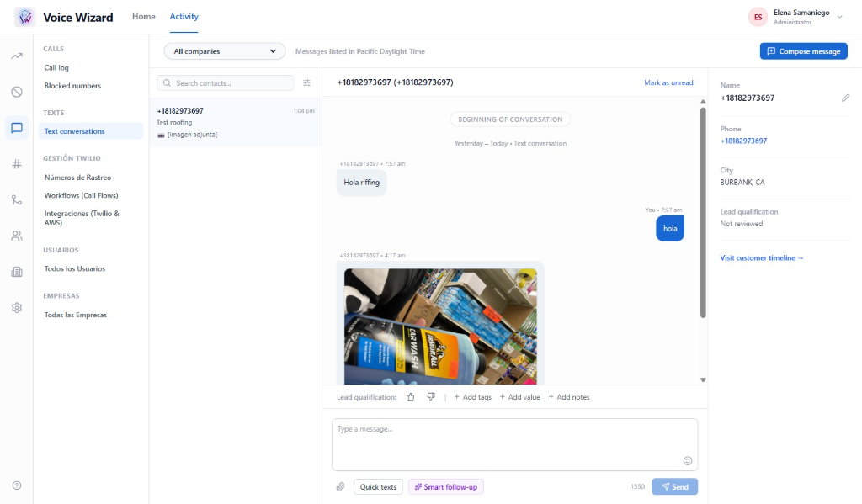
Task: Open the help question mark icon
Action: (x=17, y=485)
